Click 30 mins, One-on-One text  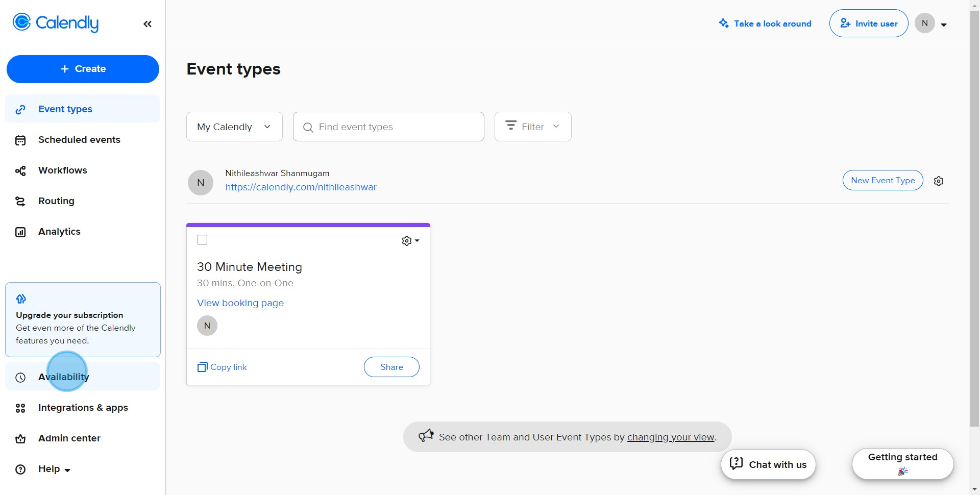(x=245, y=283)
